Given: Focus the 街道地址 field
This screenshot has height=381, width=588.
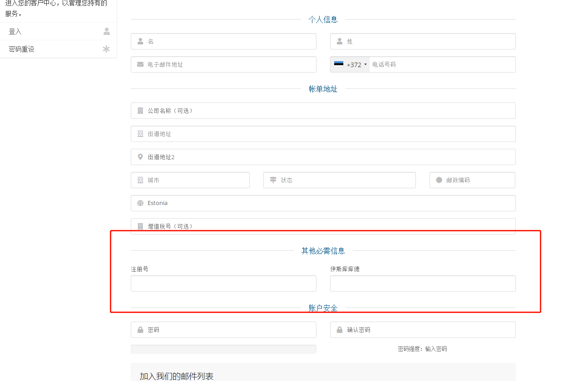Looking at the screenshot, I should pyautogui.click(x=323, y=134).
